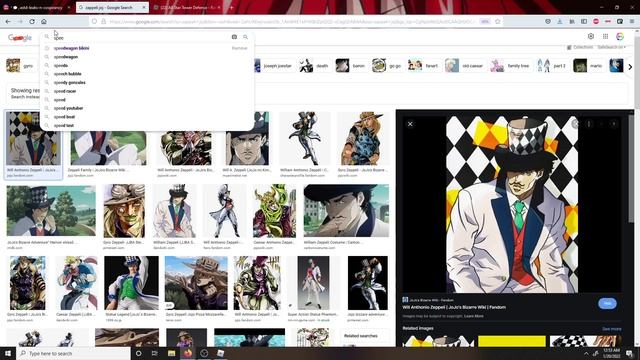
Task: Open File Explorer from the taskbar
Action: [x=171, y=353]
